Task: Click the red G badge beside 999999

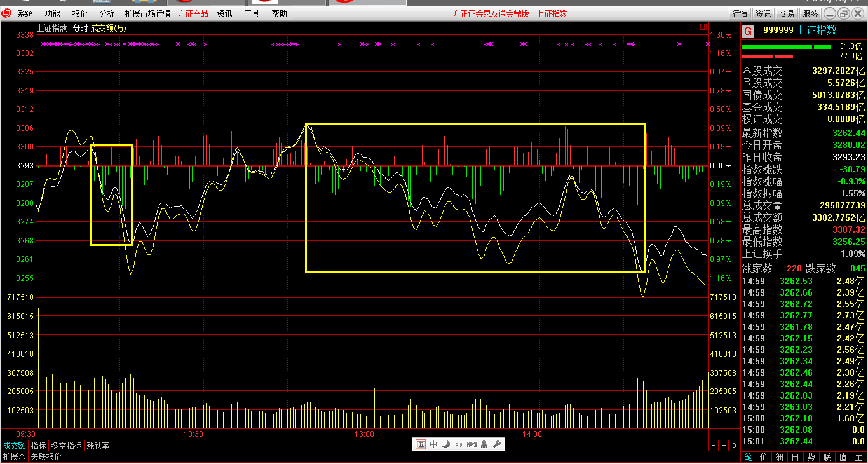Action: point(748,31)
